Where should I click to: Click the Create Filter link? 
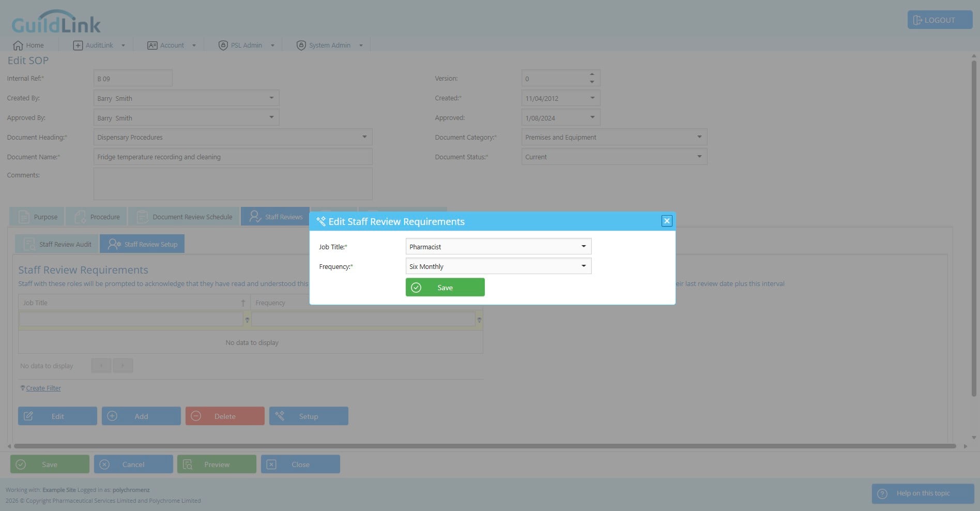coord(43,388)
